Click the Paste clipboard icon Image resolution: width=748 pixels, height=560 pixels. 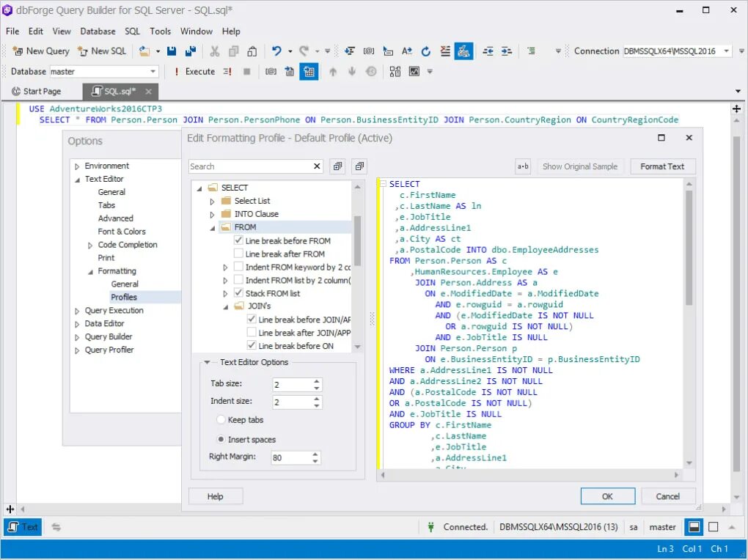pos(252,51)
